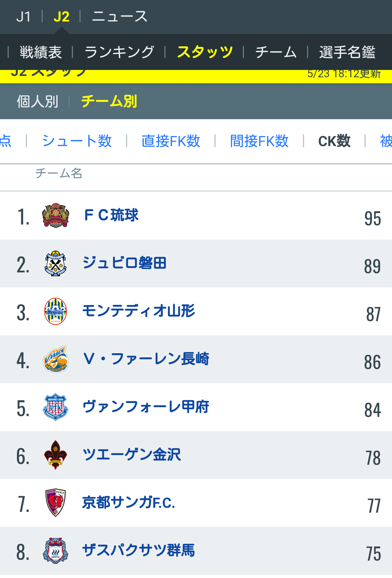
Task: Open the 選手名鑑 menu item
Action: [x=347, y=52]
